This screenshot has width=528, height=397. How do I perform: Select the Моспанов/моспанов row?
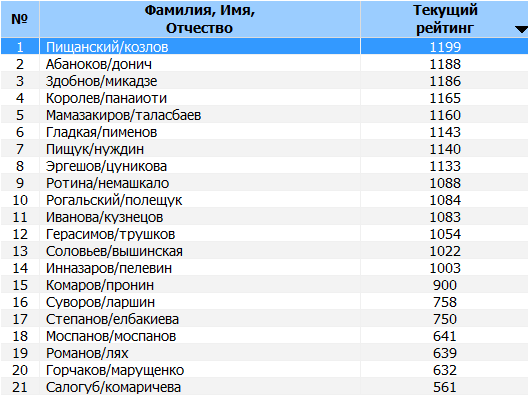[264, 336]
